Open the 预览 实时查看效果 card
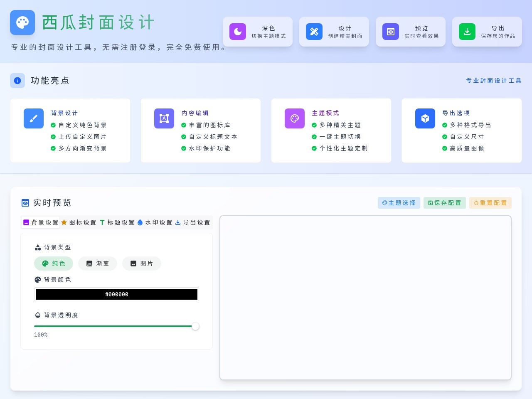 tap(411, 32)
